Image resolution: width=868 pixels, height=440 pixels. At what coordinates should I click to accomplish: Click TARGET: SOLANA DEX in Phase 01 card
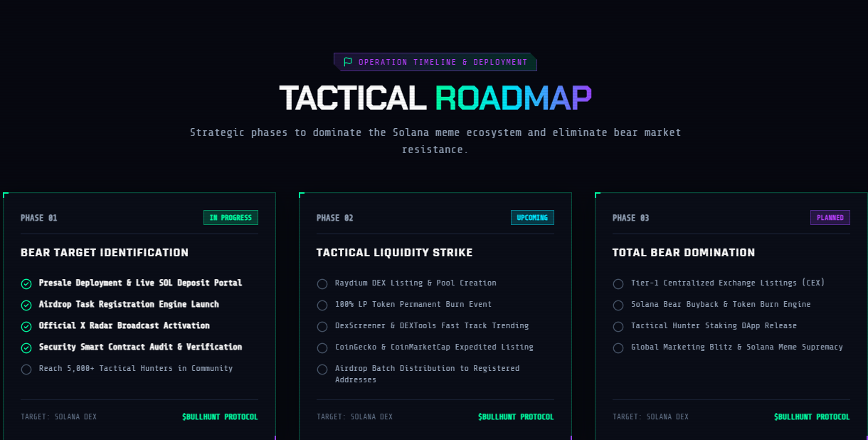(58, 417)
